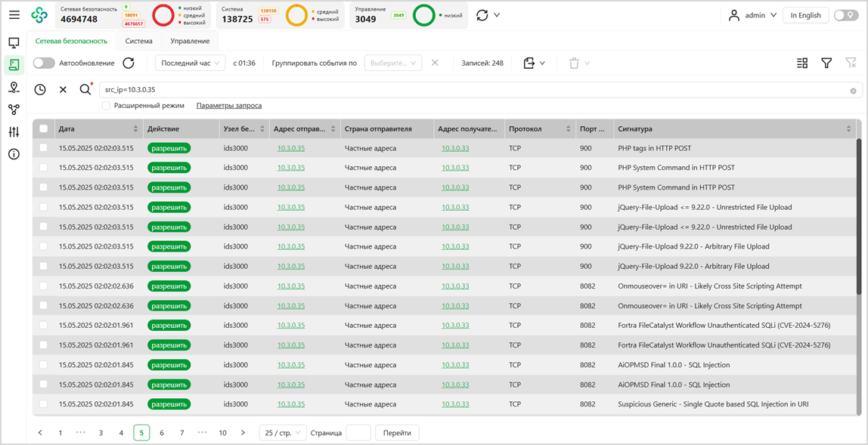
Task: Open the query history clock icon
Action: [x=40, y=90]
